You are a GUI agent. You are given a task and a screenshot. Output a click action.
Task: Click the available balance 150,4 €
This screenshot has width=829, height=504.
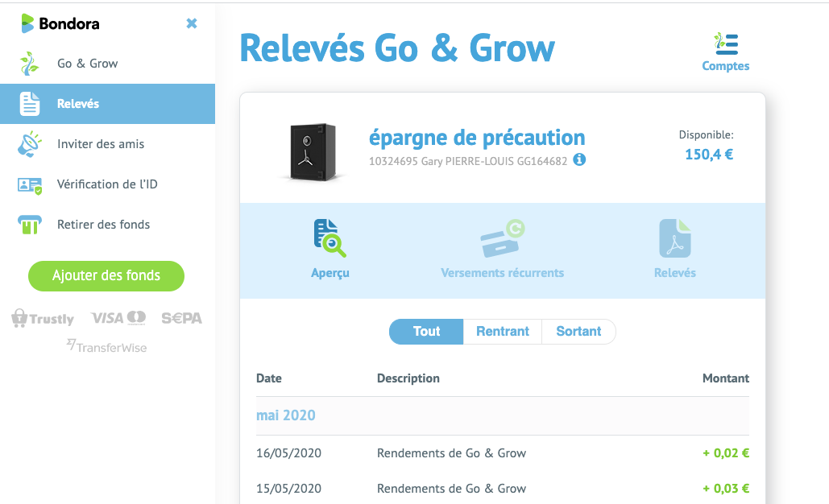pyautogui.click(x=709, y=155)
